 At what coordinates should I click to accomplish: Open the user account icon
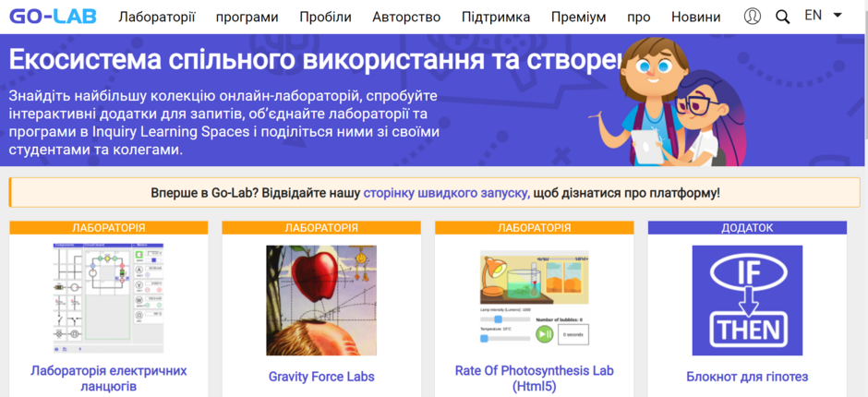tap(753, 17)
